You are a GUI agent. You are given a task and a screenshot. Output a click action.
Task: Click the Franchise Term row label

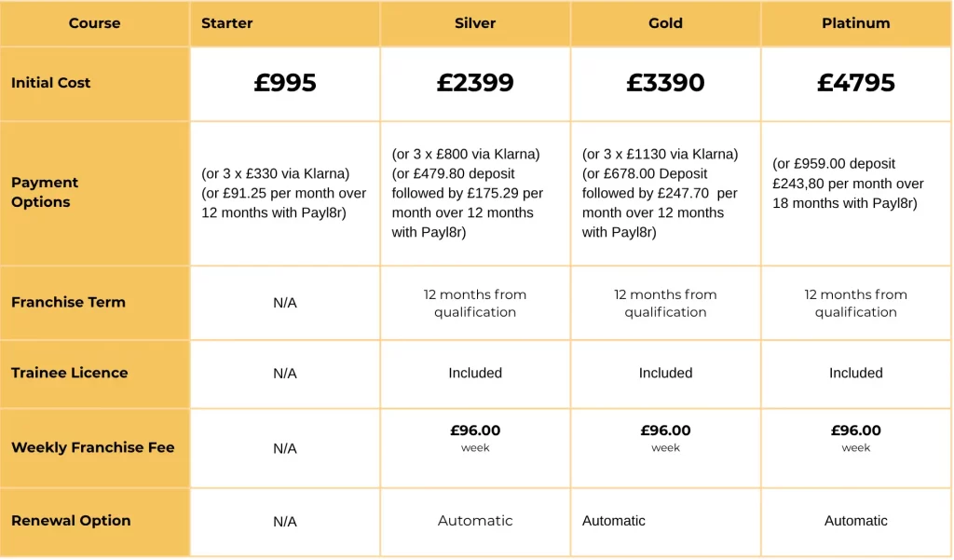(x=68, y=302)
